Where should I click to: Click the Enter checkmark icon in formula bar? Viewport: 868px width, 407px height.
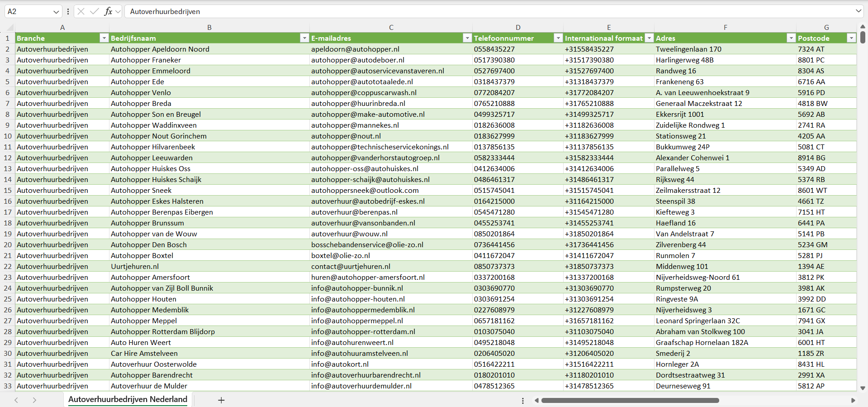pyautogui.click(x=95, y=11)
